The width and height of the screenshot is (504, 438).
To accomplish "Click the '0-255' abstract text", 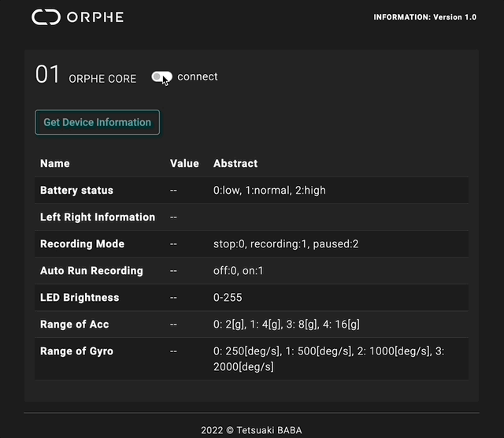I will tap(228, 298).
